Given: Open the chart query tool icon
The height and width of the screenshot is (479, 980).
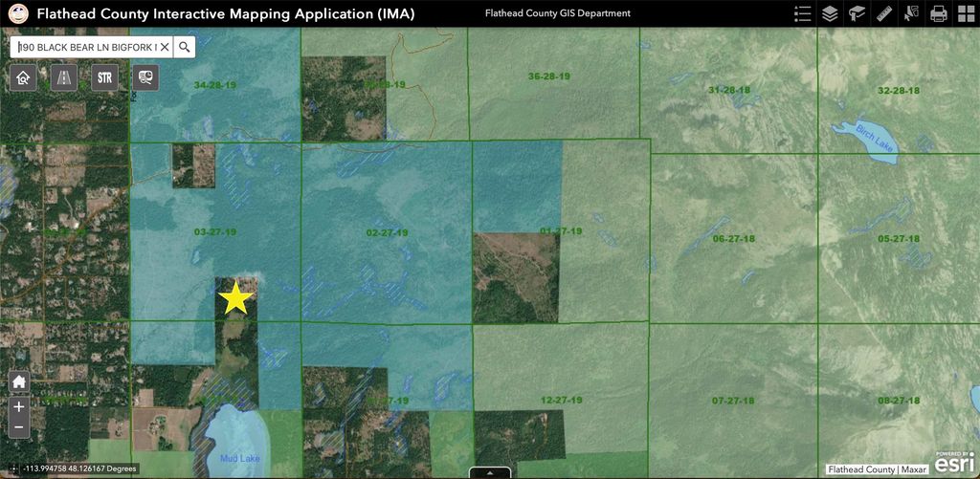Looking at the screenshot, I should click(145, 77).
